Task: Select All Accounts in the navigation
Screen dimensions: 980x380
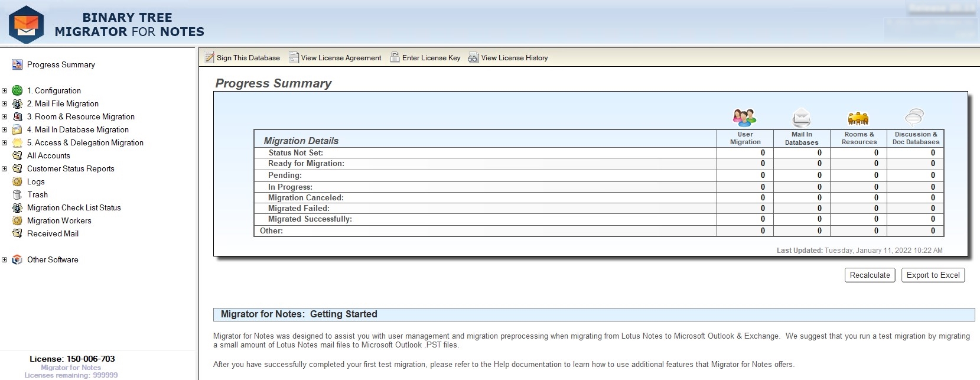Action: click(48, 155)
